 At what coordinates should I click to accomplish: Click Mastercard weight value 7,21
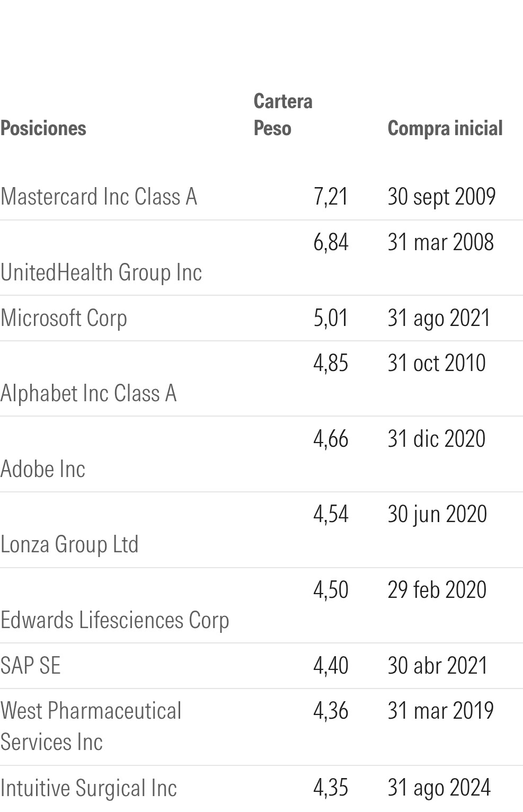pos(331,197)
